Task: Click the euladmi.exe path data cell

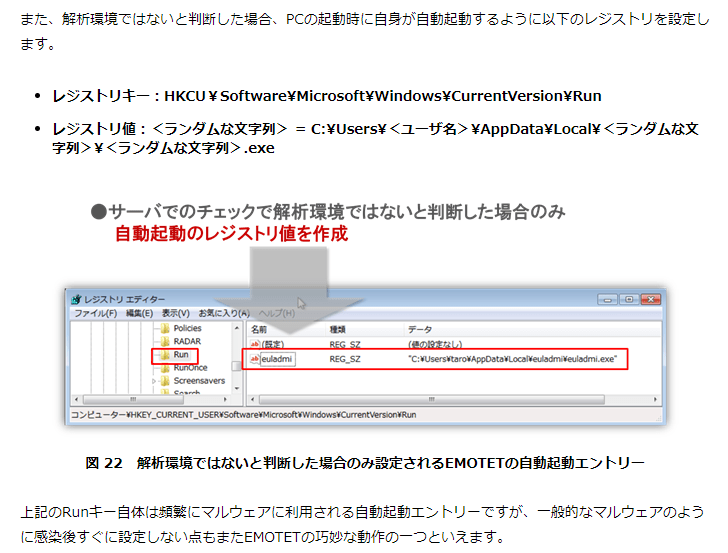Action: (x=512, y=358)
